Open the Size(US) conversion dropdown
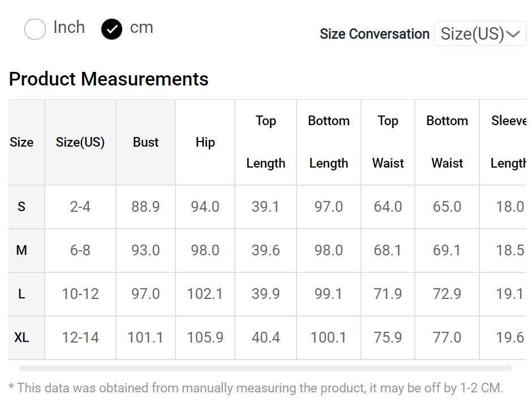Viewport: 532px width, 402px height. pos(479,34)
